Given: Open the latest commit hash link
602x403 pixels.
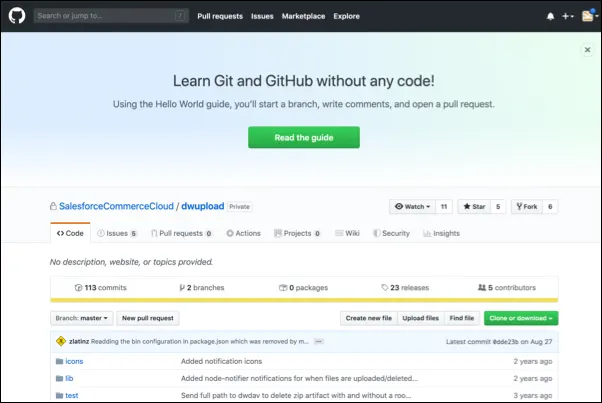Looking at the screenshot, I should [x=506, y=342].
